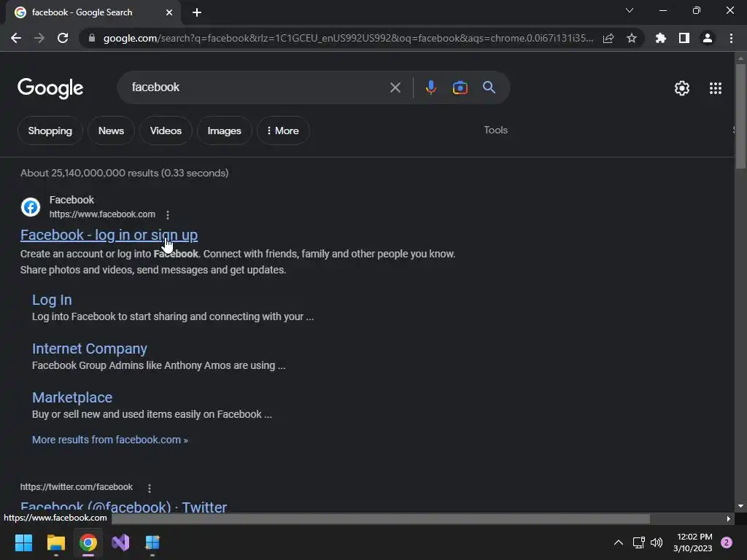The image size is (747, 560).
Task: Open the Chrome profile menu
Action: (708, 38)
